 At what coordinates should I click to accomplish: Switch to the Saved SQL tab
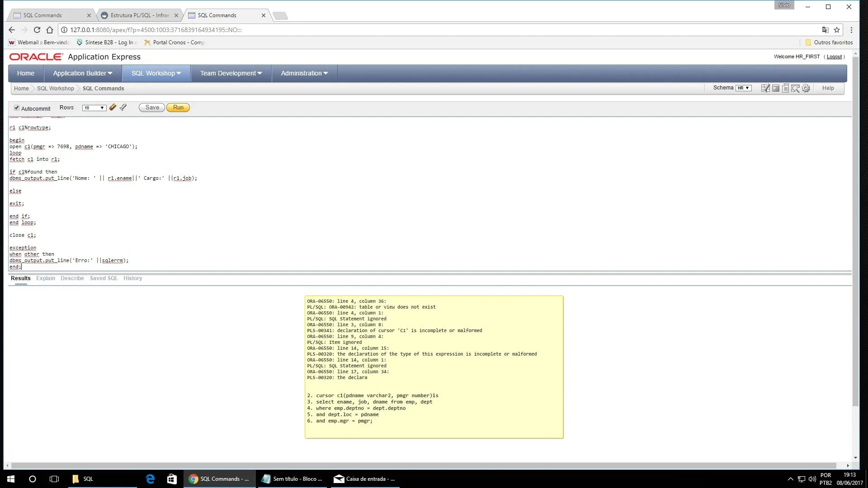click(104, 278)
